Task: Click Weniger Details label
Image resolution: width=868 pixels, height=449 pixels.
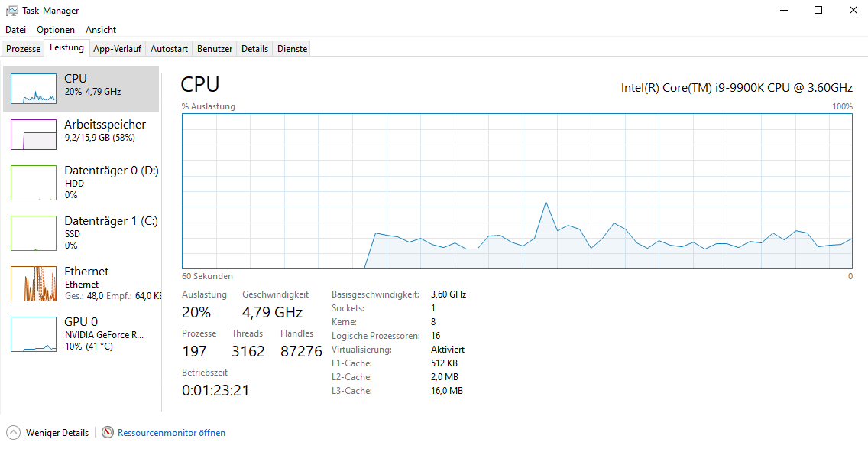Action: tap(57, 433)
